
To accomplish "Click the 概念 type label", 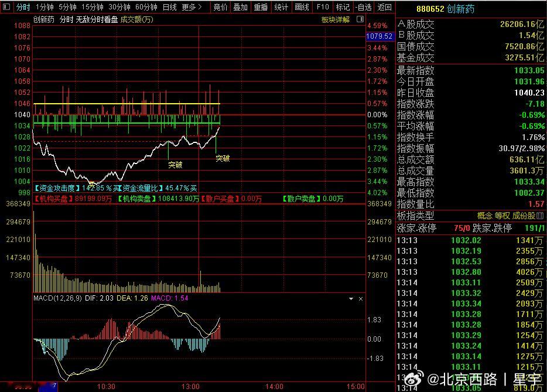I will tap(484, 216).
